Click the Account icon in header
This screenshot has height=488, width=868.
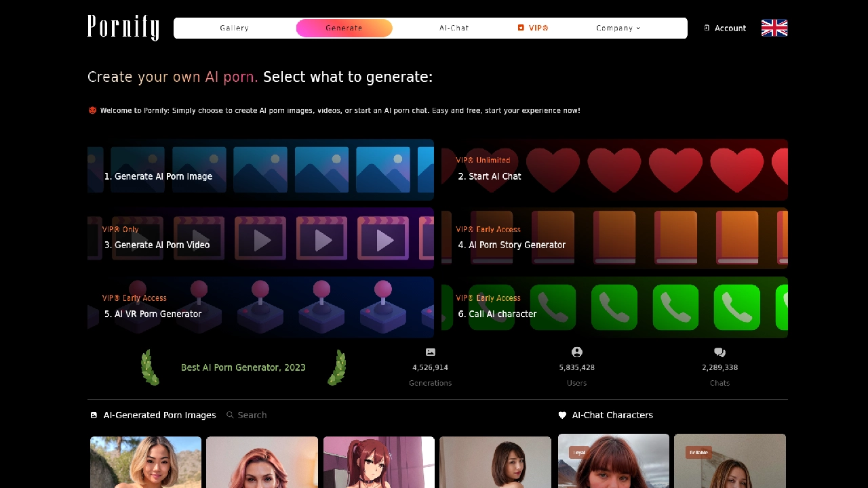pos(707,28)
